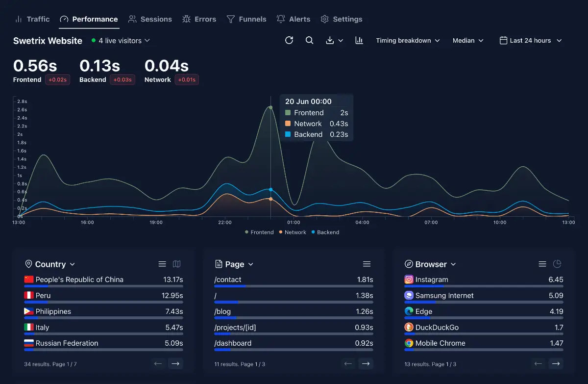Open the Median aggregation dropdown
Viewport: 588px width, 384px height.
(468, 40)
